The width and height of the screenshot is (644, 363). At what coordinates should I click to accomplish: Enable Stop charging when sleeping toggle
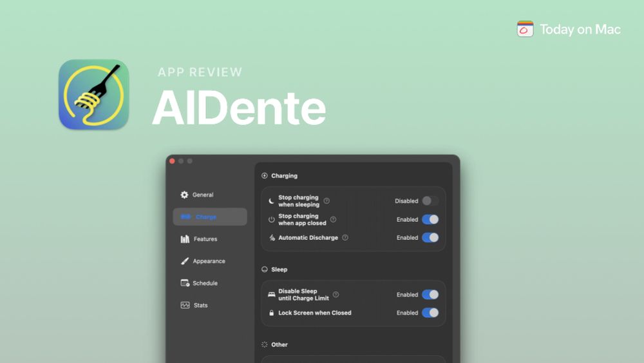point(430,201)
